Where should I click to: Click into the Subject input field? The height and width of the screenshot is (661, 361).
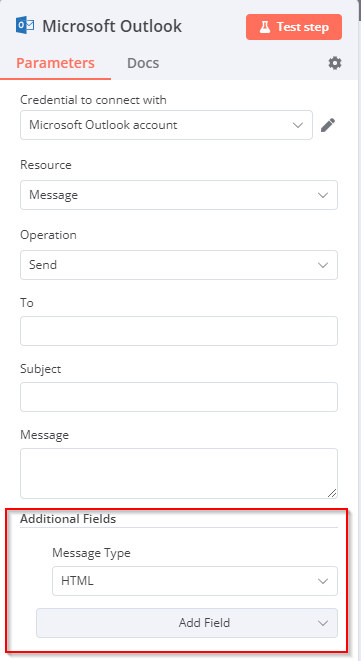point(179,397)
